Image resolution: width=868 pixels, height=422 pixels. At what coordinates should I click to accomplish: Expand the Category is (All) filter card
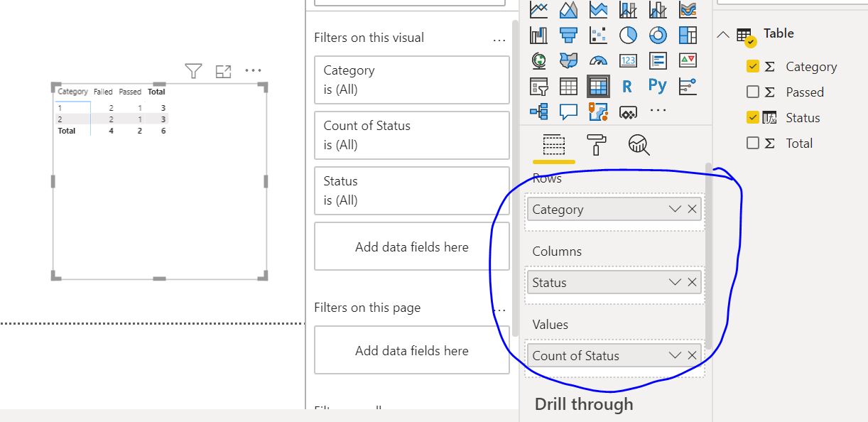(x=412, y=80)
